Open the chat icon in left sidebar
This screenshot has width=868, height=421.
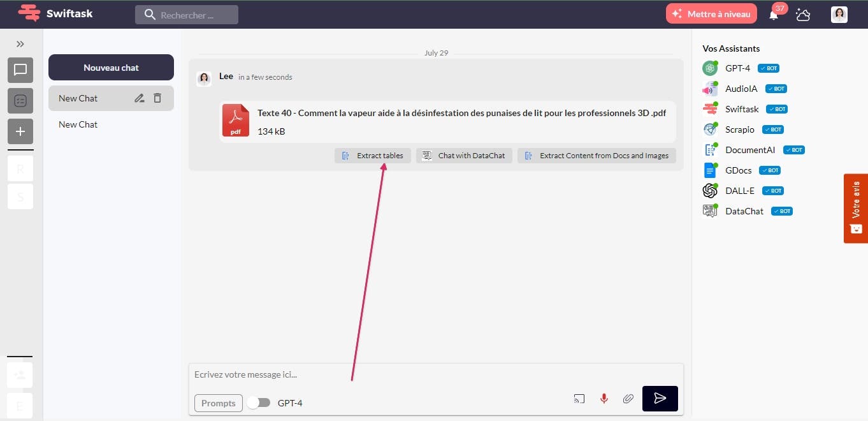tap(20, 70)
